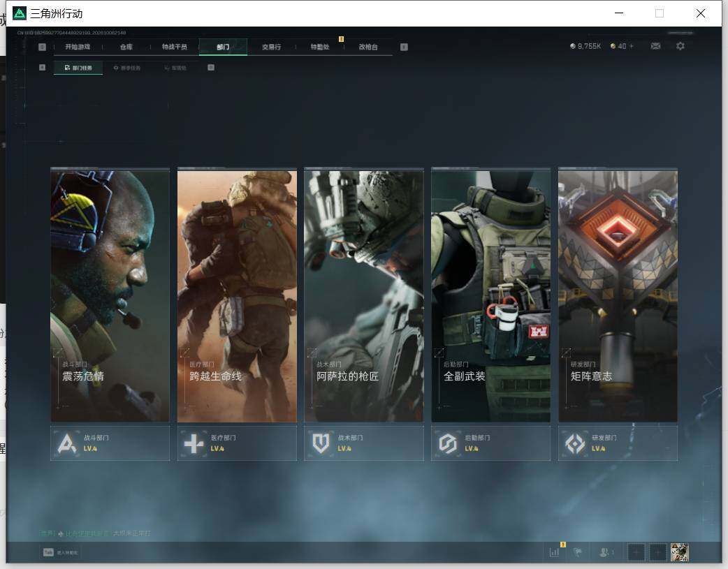The height and width of the screenshot is (569, 728).
Task: Click the tactical department shield icon
Action: click(x=321, y=444)
